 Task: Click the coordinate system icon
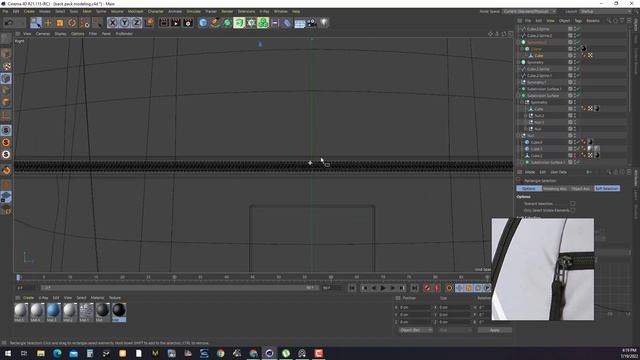(x=149, y=23)
